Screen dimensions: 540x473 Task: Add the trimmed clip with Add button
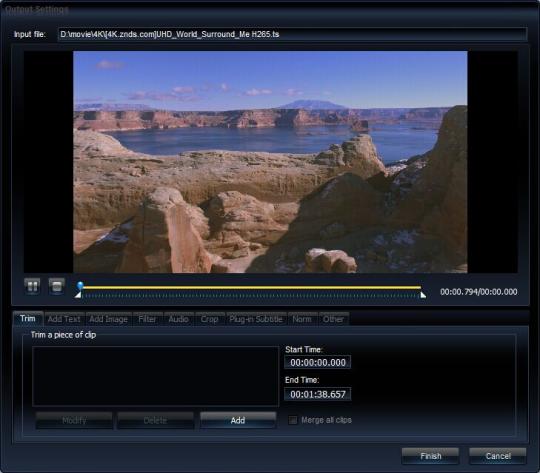238,420
